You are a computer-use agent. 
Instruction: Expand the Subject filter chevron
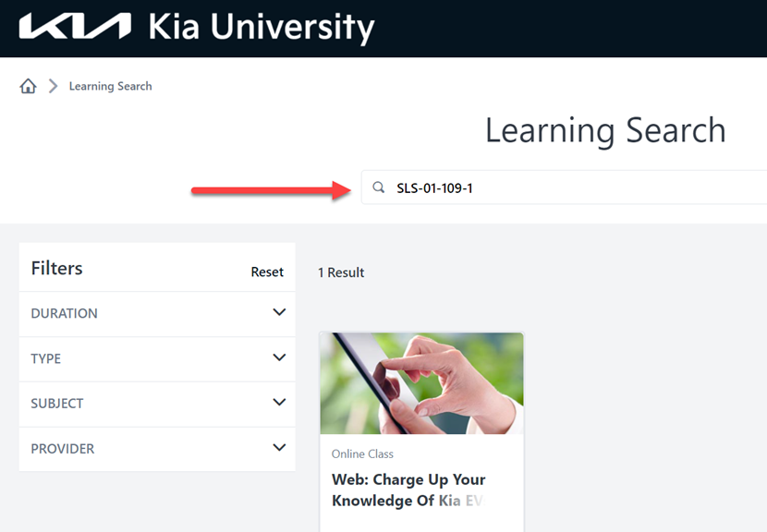(279, 402)
